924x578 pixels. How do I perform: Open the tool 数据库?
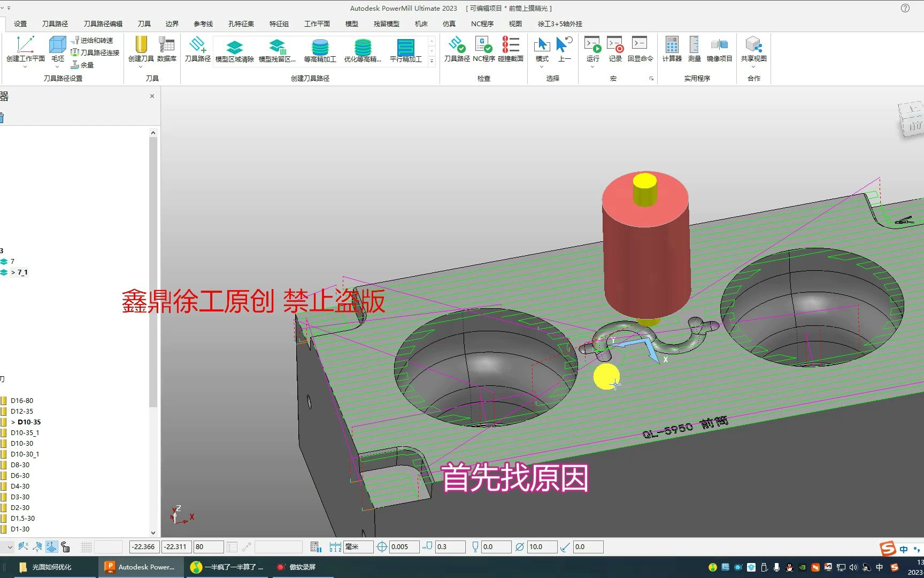point(167,49)
